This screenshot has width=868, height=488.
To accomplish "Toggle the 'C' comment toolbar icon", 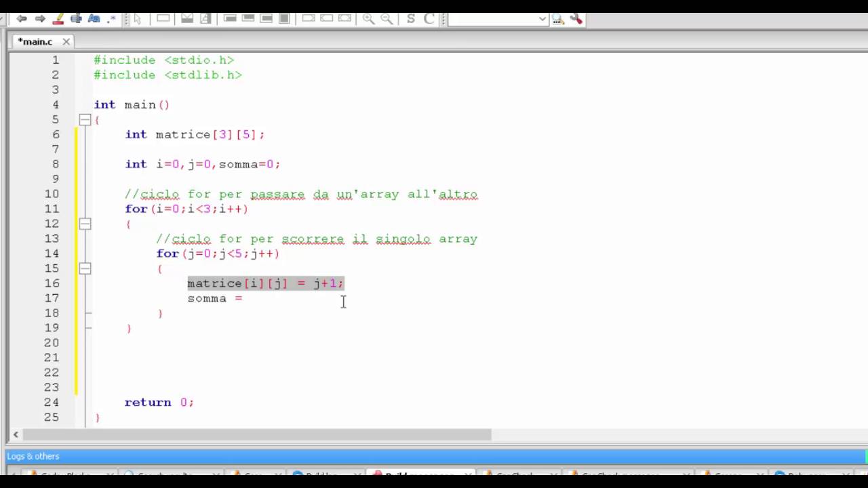I will point(429,19).
